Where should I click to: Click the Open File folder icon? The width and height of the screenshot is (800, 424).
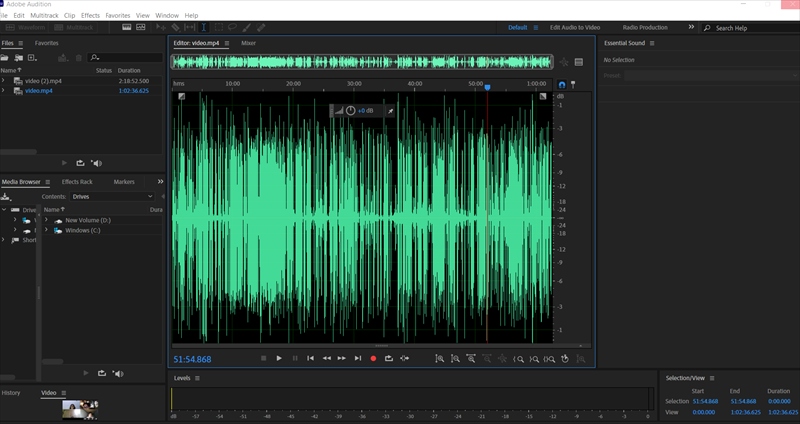[x=6, y=58]
